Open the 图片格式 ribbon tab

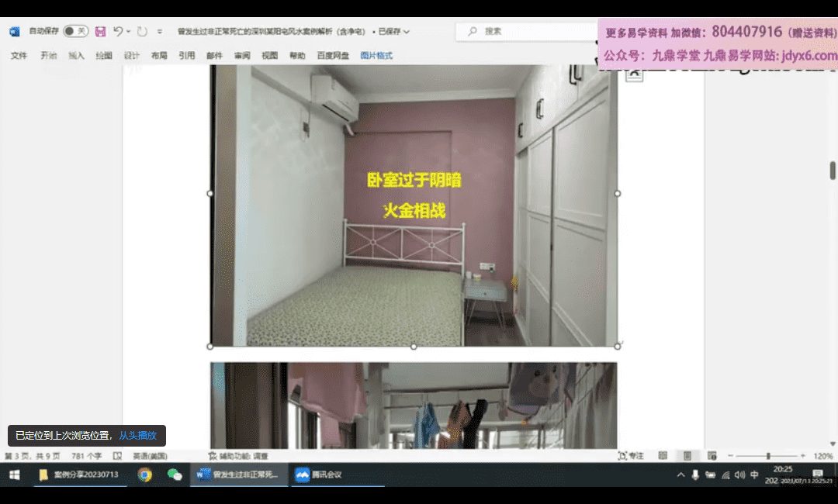tap(376, 56)
